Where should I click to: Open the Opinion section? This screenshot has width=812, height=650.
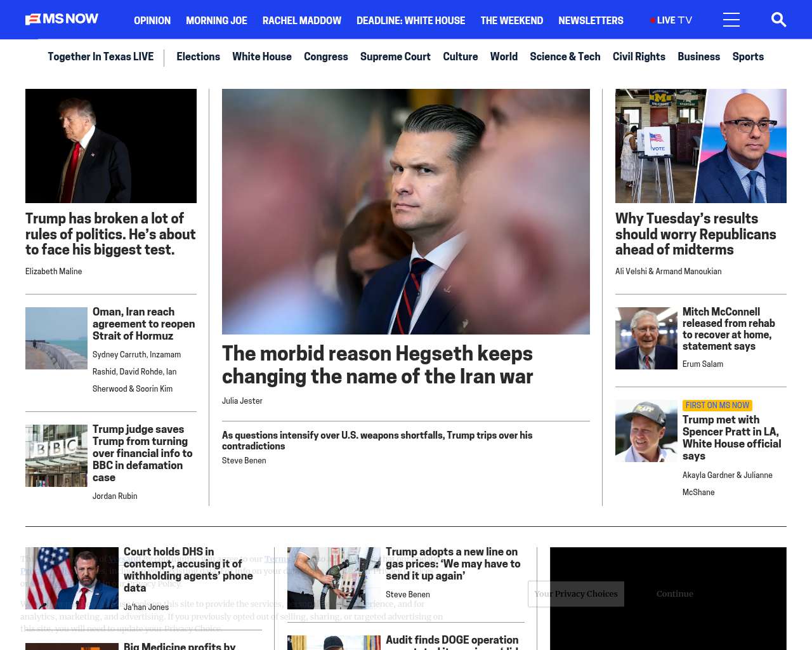(x=152, y=20)
